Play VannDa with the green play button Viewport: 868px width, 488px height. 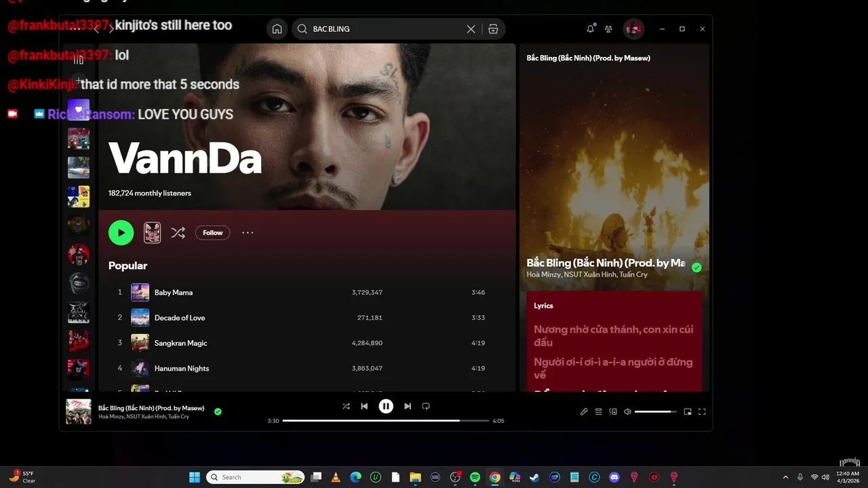(x=121, y=232)
